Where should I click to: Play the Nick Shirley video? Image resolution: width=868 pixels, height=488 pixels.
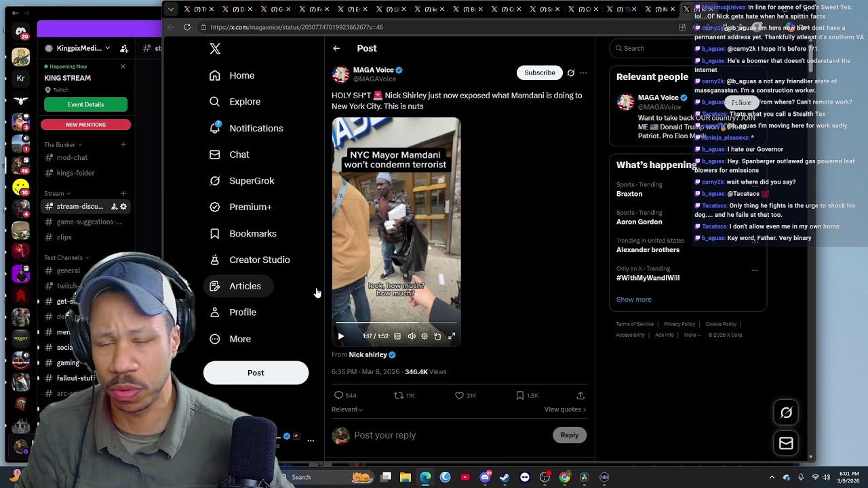coord(340,336)
